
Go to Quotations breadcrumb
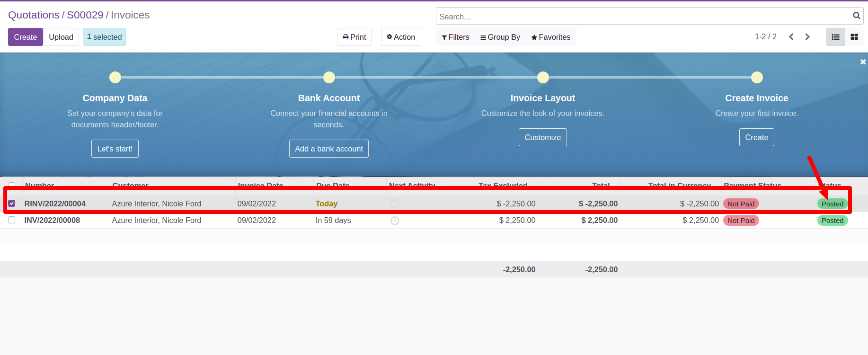click(34, 15)
